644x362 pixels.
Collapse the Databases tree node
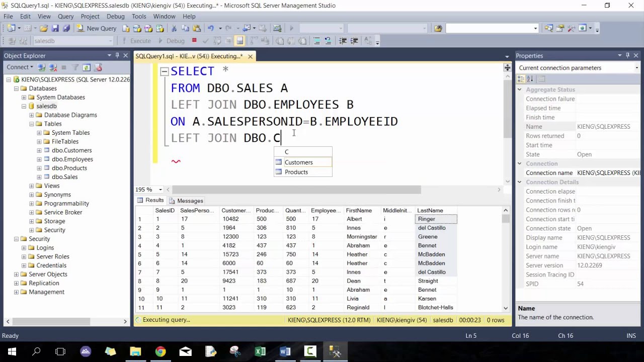[x=16, y=88]
